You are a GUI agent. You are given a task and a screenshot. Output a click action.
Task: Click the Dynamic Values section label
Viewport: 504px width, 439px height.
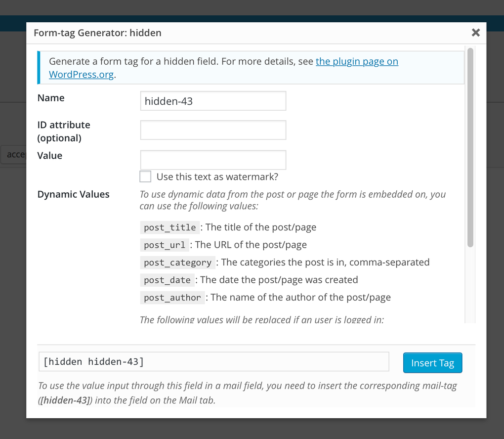click(73, 194)
